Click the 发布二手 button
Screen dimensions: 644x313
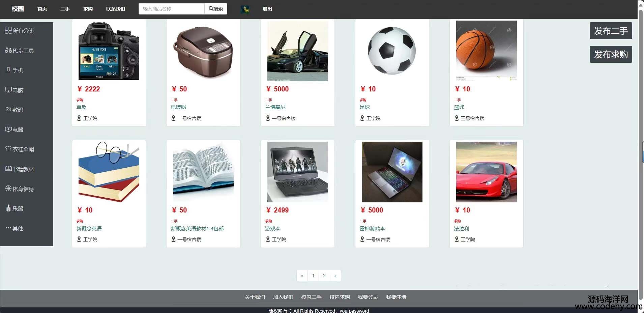(611, 31)
